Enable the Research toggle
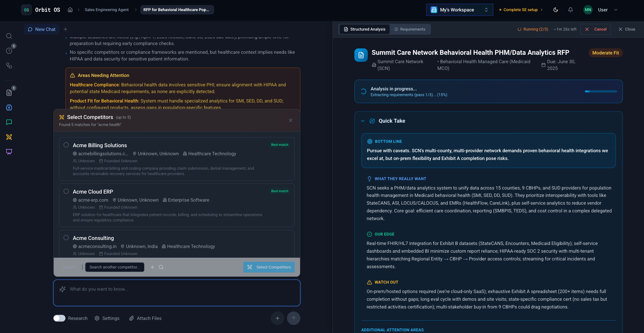Viewport: 644px width, 333px height. coord(59,318)
